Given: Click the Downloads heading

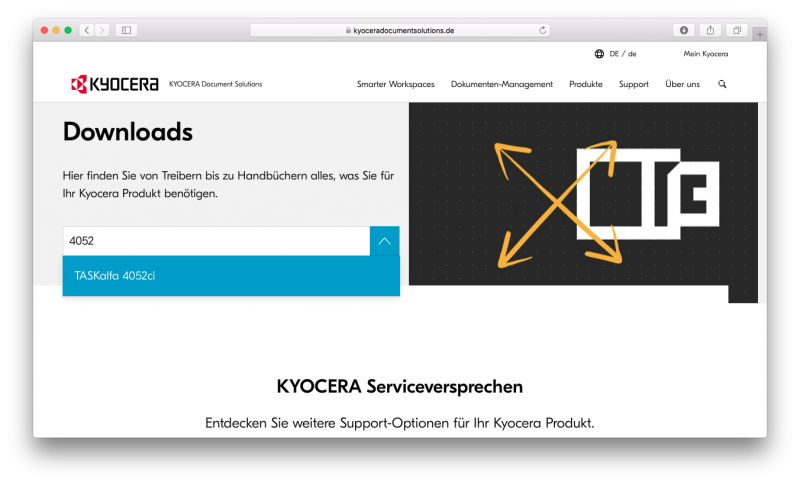Looking at the screenshot, I should tap(128, 132).
